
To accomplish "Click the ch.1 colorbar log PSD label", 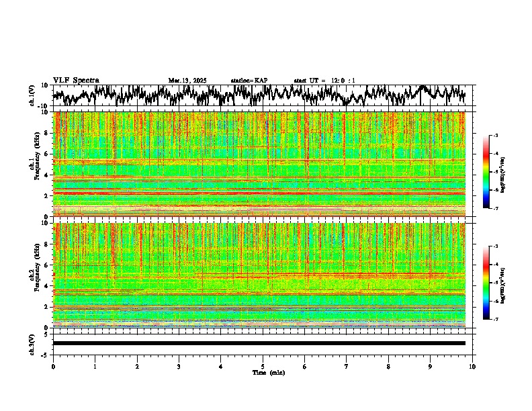I will point(503,175).
